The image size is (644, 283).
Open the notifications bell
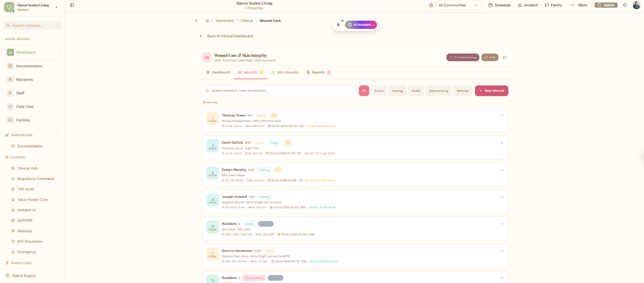point(625,5)
